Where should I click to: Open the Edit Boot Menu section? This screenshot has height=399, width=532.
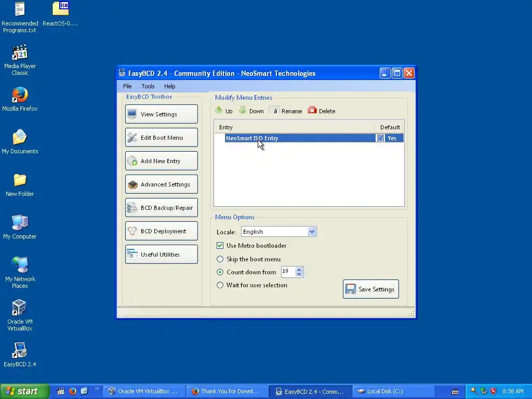click(x=162, y=137)
